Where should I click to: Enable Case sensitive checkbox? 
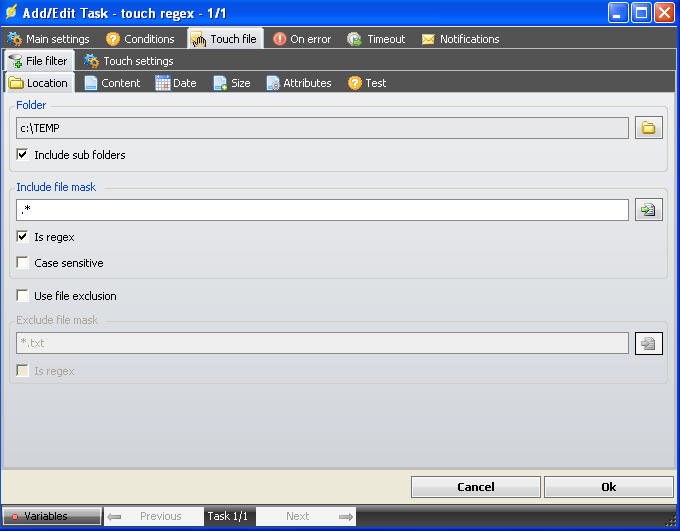[x=23, y=263]
